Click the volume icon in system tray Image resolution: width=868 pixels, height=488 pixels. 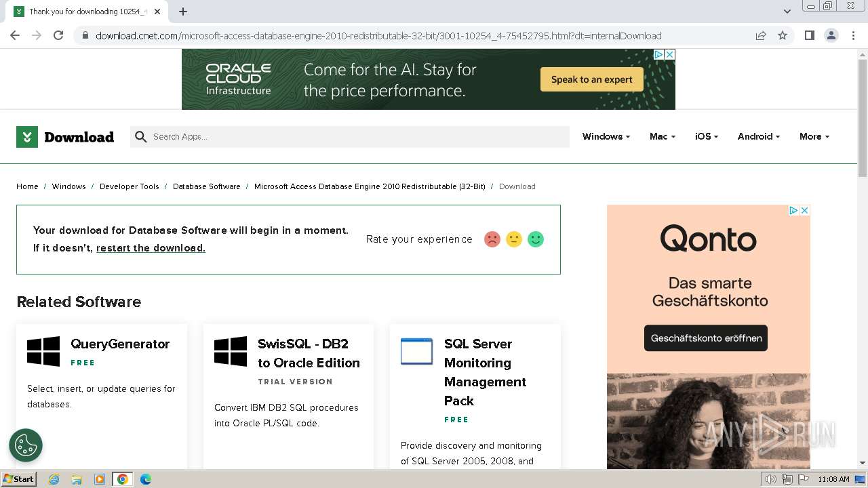(x=770, y=479)
